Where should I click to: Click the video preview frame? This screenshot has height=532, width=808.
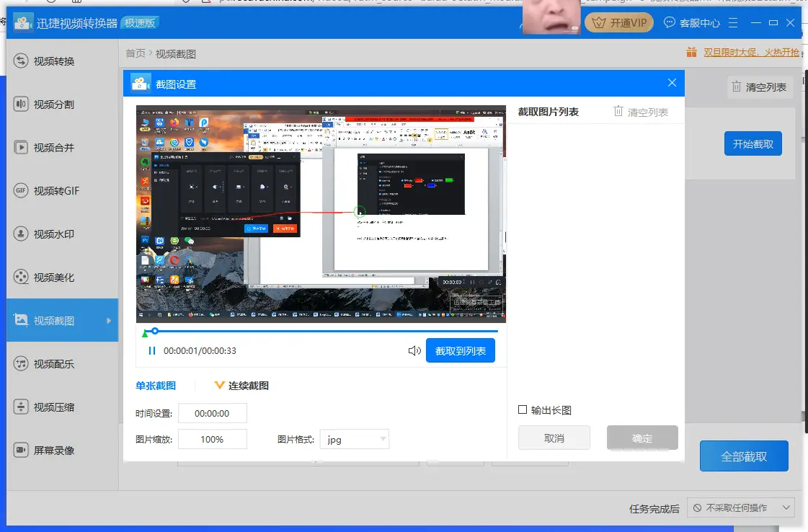coord(321,214)
